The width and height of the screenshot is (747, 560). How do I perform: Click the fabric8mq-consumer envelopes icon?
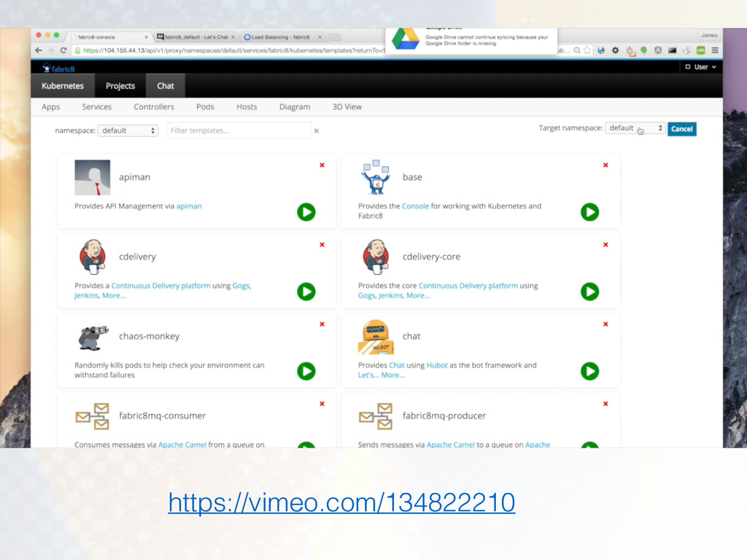(x=93, y=416)
